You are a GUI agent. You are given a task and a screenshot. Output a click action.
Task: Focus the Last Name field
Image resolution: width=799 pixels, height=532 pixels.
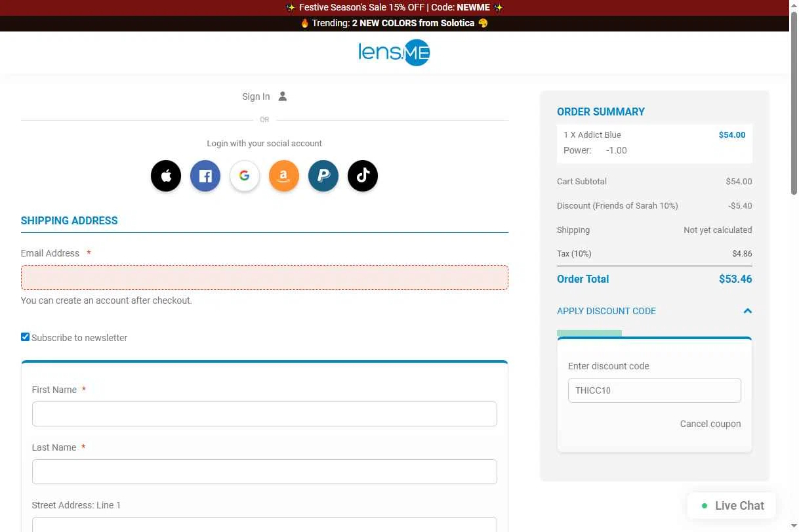(264, 472)
